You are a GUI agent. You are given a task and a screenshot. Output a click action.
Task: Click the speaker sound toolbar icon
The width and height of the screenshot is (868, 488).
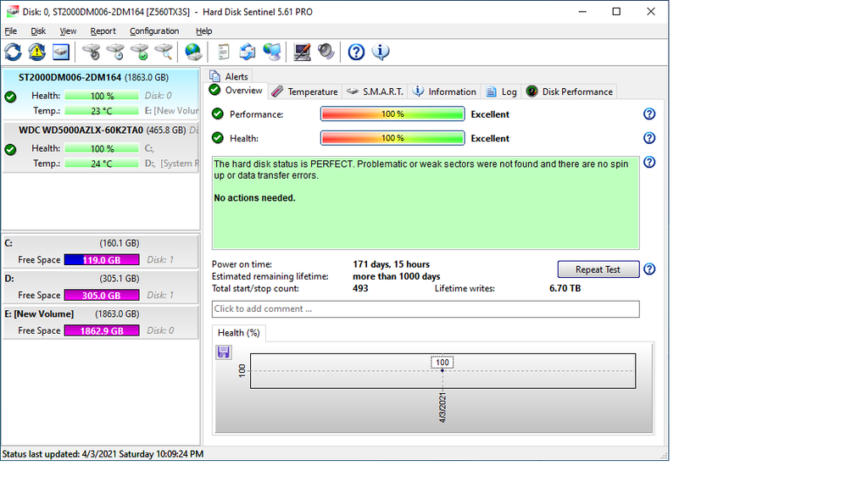pyautogui.click(x=326, y=52)
